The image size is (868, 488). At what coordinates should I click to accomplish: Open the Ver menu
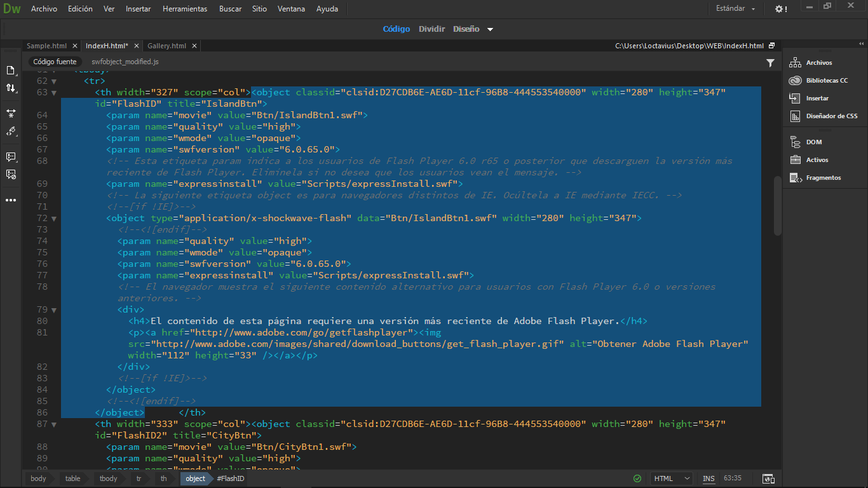109,9
